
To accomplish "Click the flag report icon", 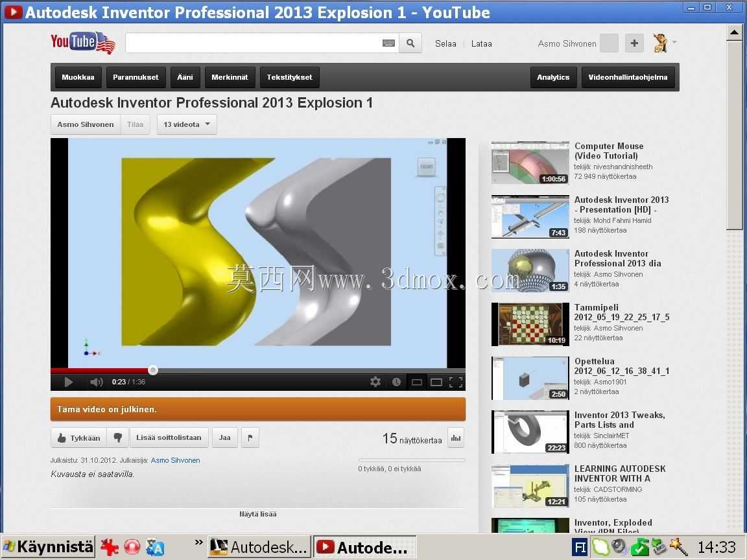I will point(250,437).
